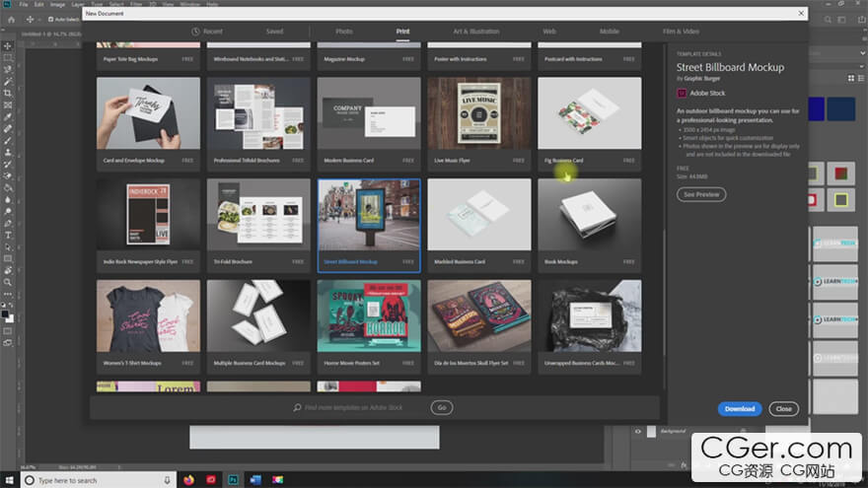The height and width of the screenshot is (488, 868).
Task: Select the Gradient tool
Action: pyautogui.click(x=8, y=187)
